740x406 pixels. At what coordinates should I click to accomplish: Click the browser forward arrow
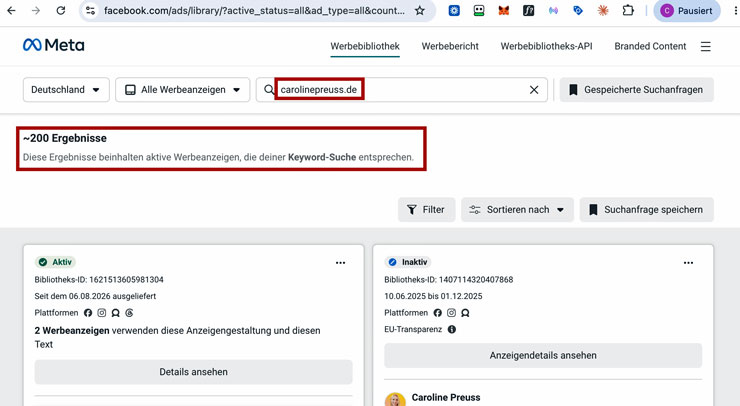pos(36,10)
